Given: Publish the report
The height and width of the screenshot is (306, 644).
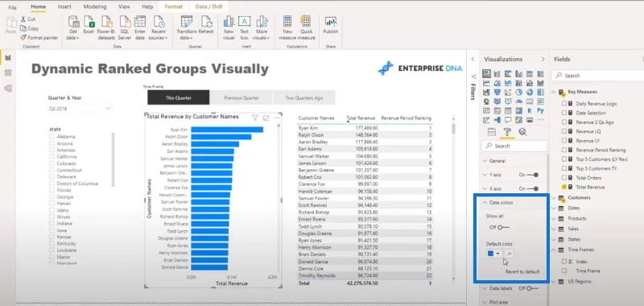Looking at the screenshot, I should coord(331,25).
